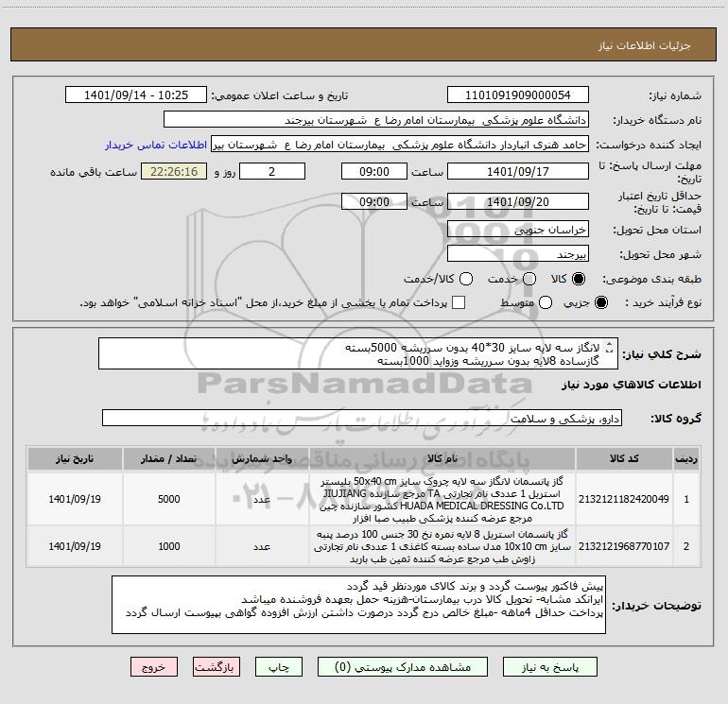Click the remaining days field showing 2
The height and width of the screenshot is (704, 728).
click(x=272, y=171)
